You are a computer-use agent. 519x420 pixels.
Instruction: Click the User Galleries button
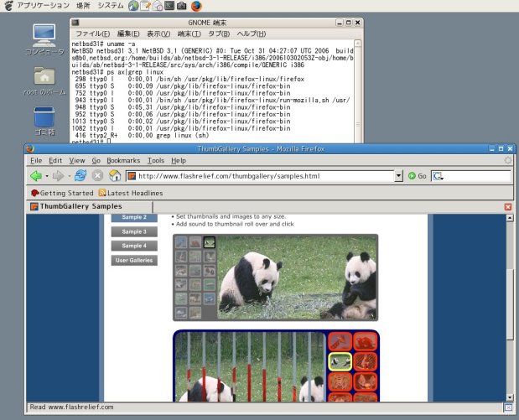point(134,260)
